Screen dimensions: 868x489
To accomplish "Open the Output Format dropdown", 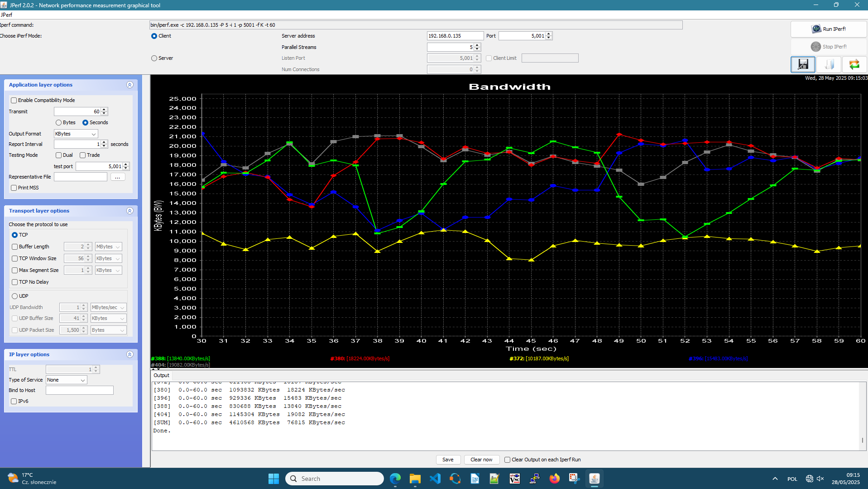I will coord(76,134).
